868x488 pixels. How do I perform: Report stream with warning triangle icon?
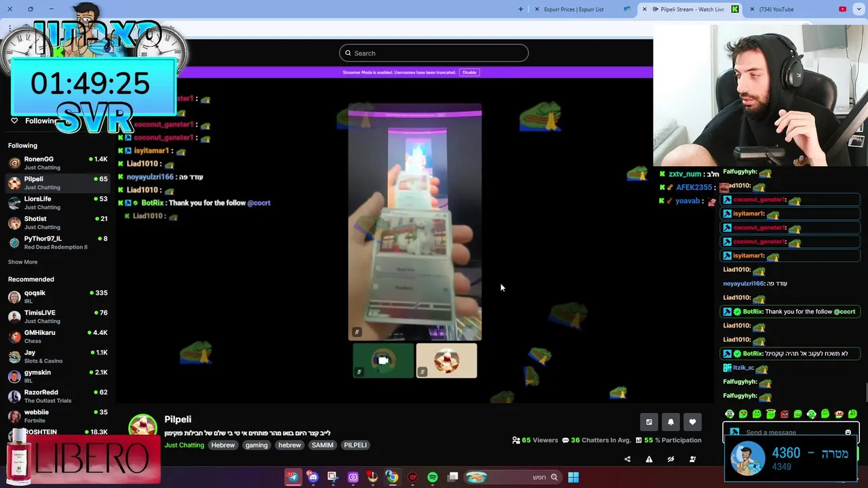649,460
